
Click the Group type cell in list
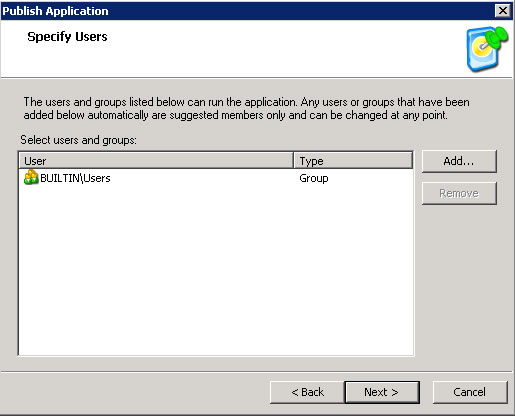314,178
